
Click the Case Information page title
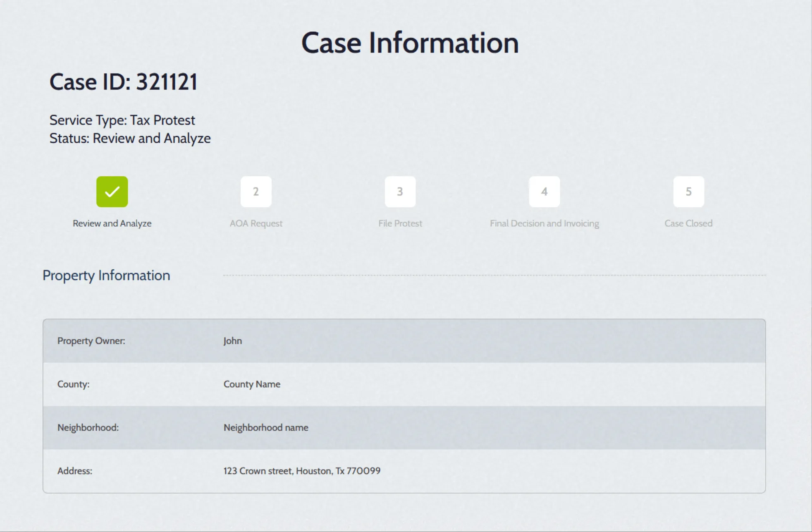click(410, 43)
